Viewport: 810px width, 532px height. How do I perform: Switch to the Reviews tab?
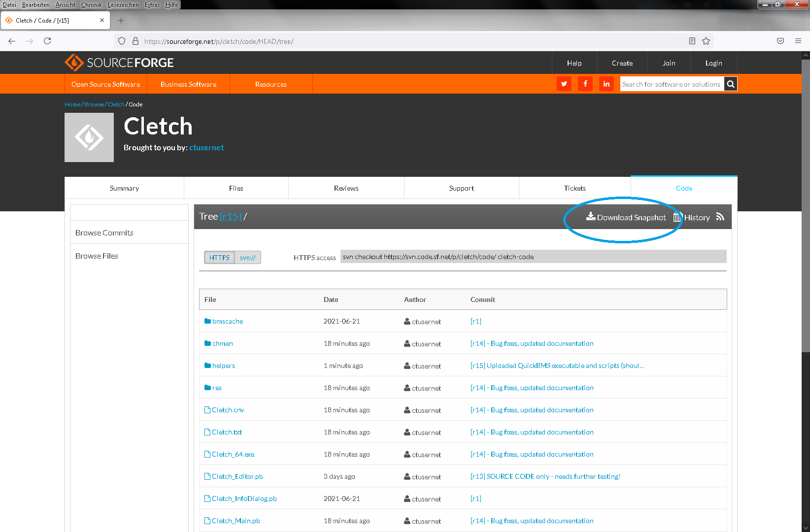click(346, 188)
